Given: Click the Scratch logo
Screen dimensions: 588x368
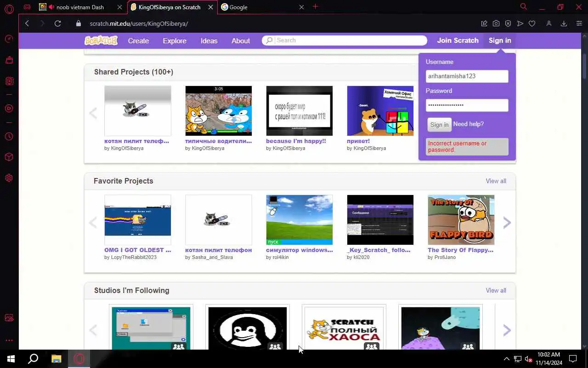Looking at the screenshot, I should [x=101, y=40].
